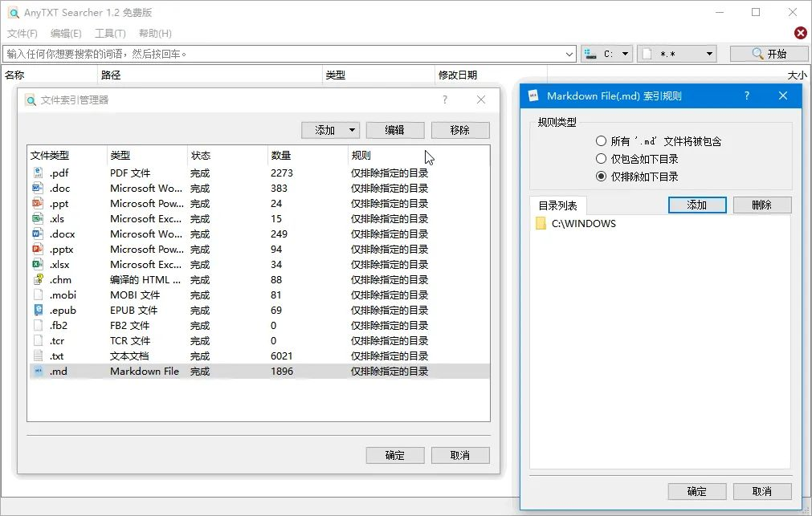
Task: Expand the 添加 button dropdown arrow
Action: click(x=352, y=131)
